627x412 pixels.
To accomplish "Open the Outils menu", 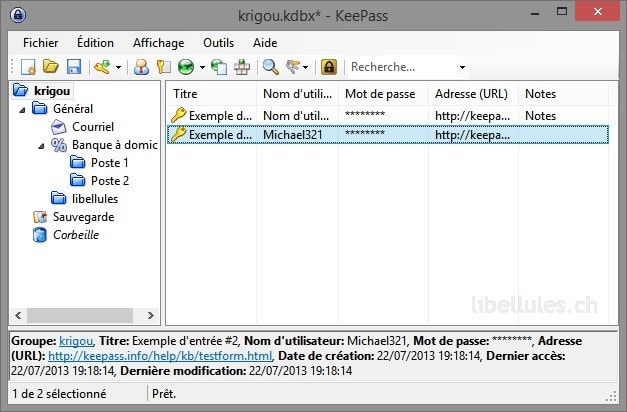I will coord(218,43).
